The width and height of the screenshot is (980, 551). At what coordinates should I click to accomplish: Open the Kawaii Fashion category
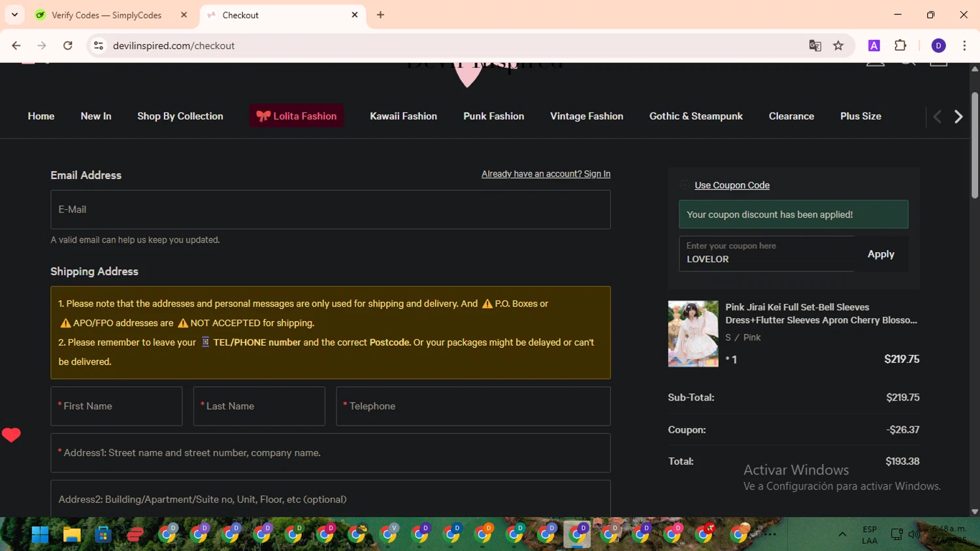point(403,116)
